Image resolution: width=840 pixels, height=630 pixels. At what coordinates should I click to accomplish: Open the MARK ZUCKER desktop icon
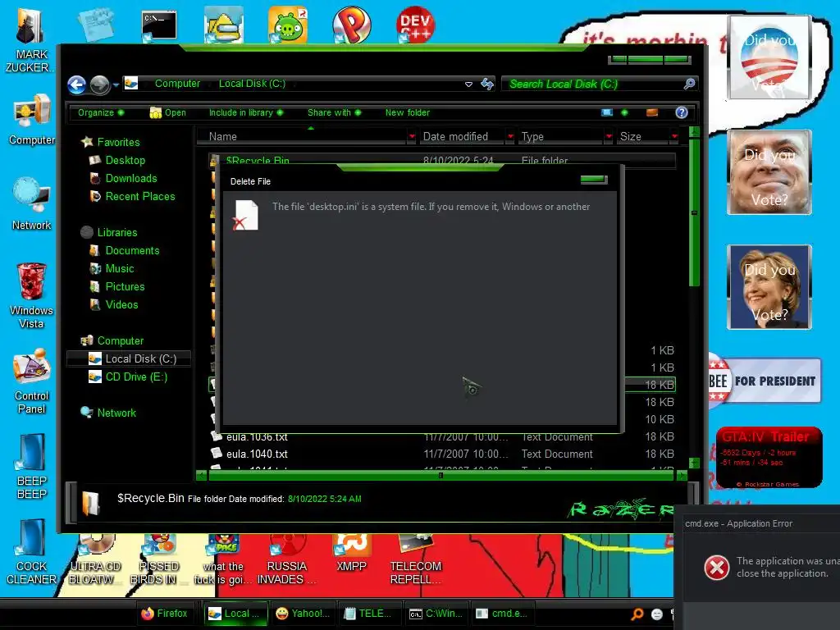(x=30, y=41)
